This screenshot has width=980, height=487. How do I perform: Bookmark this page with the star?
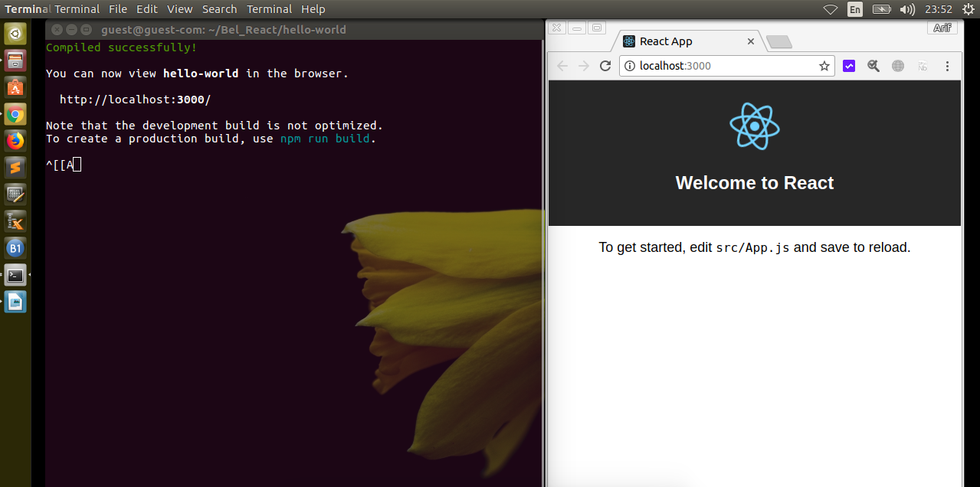824,66
